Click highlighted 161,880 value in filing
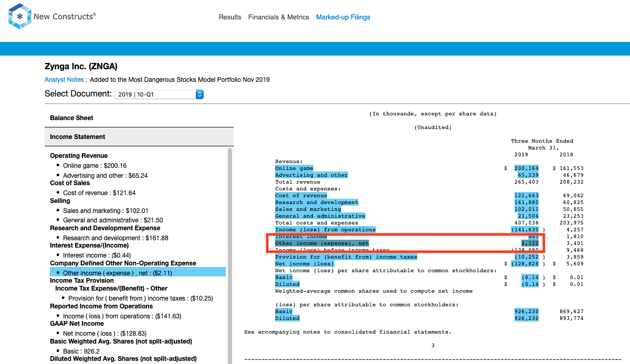The image size is (630, 364). pos(527,202)
